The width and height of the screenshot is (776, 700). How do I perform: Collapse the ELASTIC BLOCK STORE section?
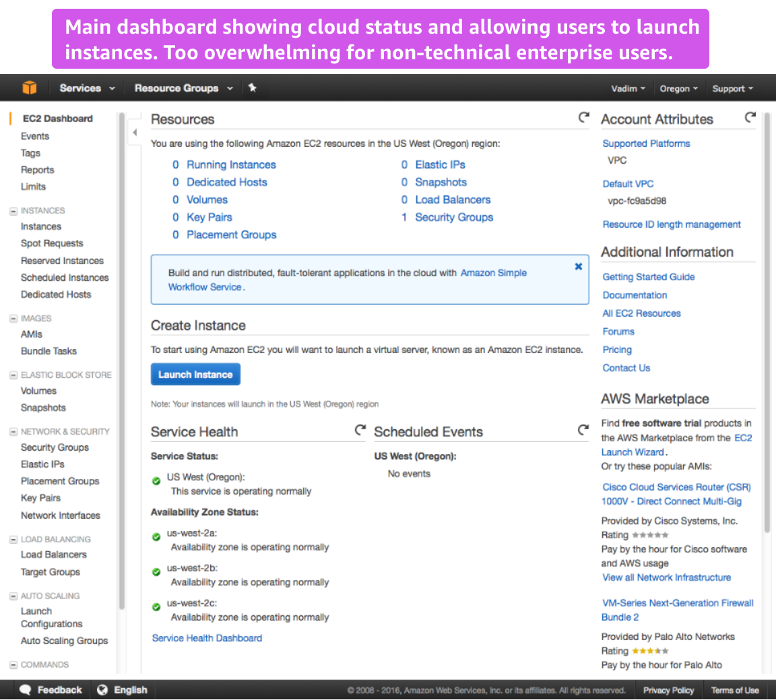click(13, 375)
